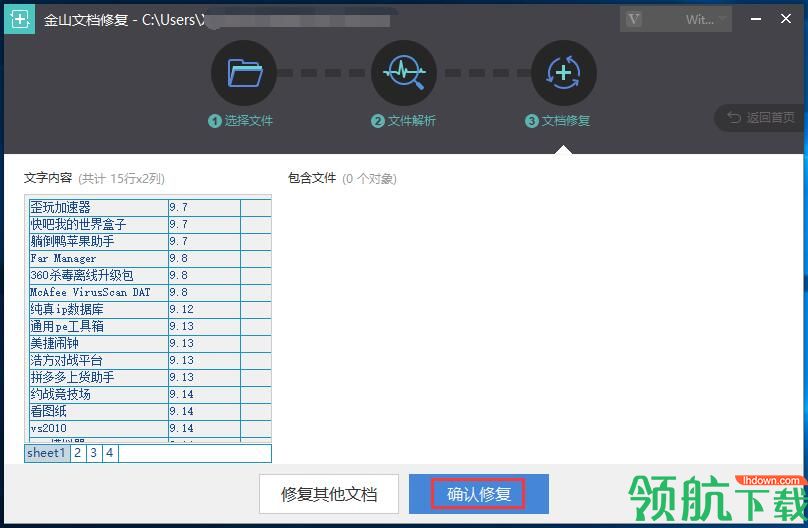Click the 9.13 value beside 美捷闹钟
Screen dimensions: 808x528
click(205, 344)
